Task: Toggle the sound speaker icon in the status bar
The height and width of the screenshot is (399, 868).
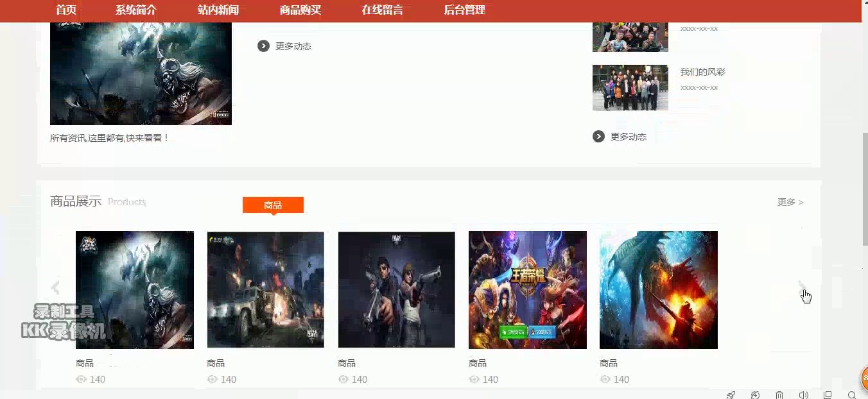Action: [x=803, y=395]
